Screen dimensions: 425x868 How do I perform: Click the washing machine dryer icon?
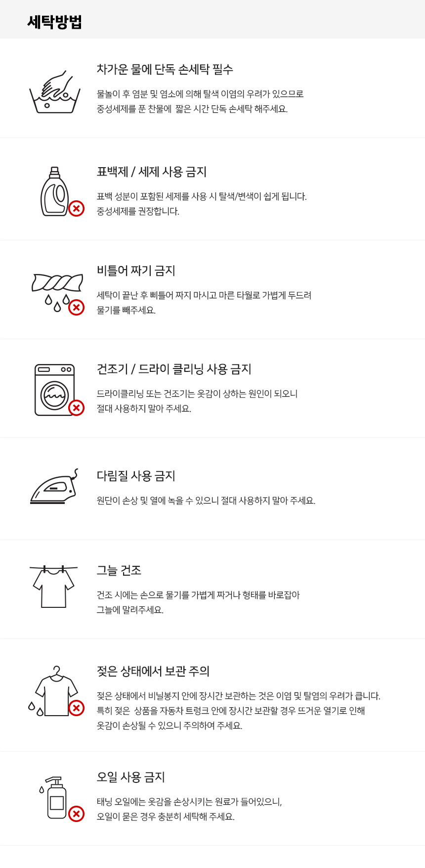click(x=54, y=390)
